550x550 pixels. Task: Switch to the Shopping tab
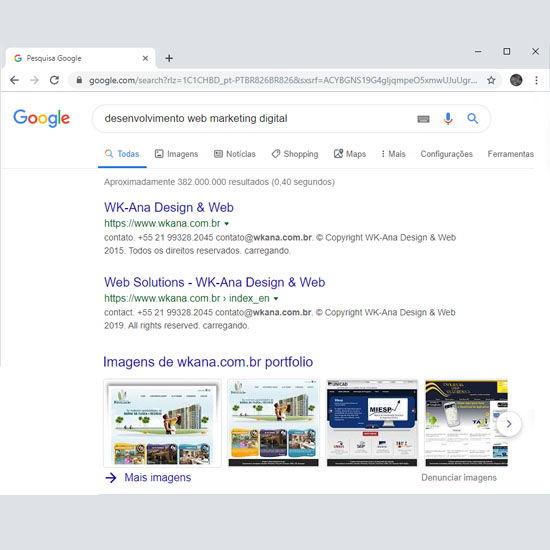tap(295, 154)
